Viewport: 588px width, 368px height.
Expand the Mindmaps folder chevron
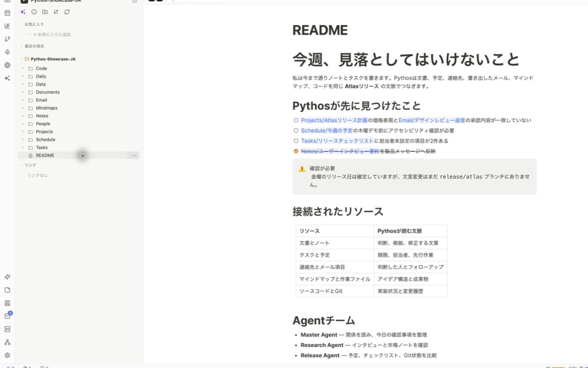coord(23,108)
